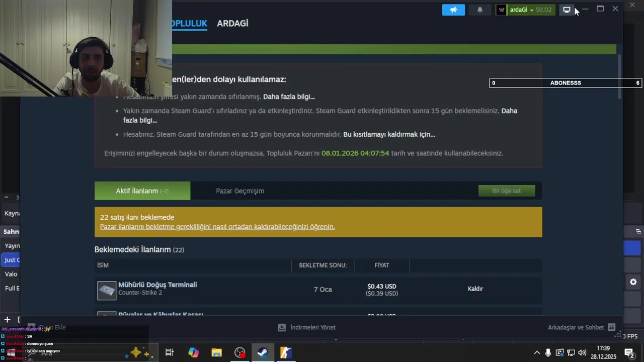This screenshot has width=644, height=362.
Task: Select the Yayın scene in OBS
Action: click(11, 246)
